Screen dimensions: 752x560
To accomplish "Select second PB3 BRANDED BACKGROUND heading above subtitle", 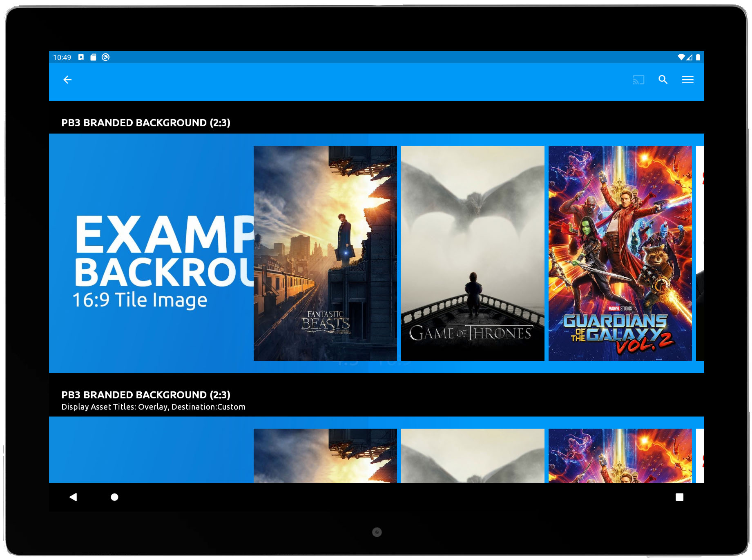I will [146, 395].
